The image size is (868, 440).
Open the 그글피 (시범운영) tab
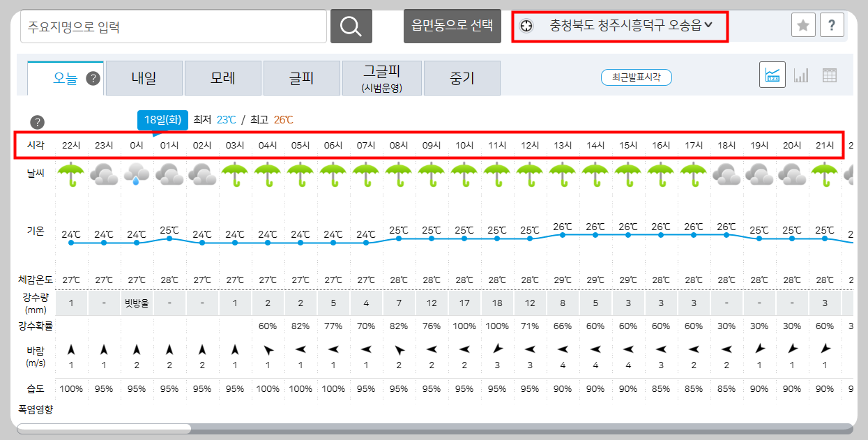point(381,78)
